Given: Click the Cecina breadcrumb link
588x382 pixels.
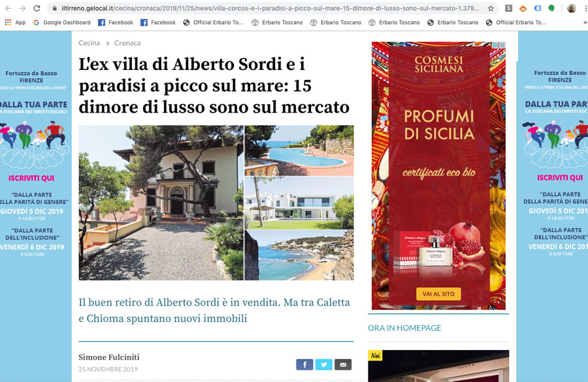Looking at the screenshot, I should coord(90,43).
